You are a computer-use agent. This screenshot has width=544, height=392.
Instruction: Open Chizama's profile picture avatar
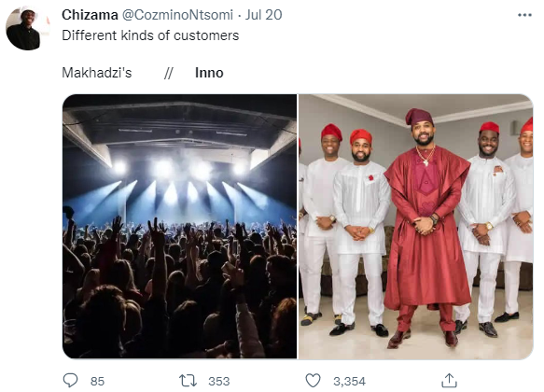tap(28, 28)
